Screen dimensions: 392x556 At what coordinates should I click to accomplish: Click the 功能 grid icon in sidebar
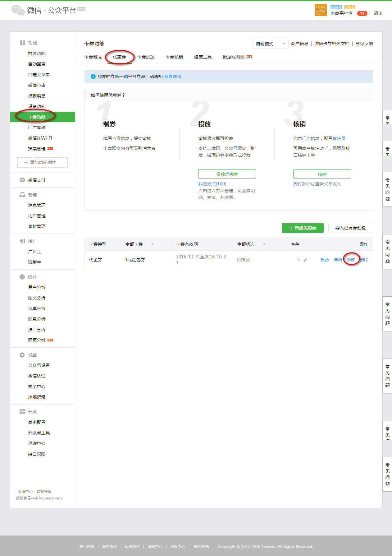[22, 43]
